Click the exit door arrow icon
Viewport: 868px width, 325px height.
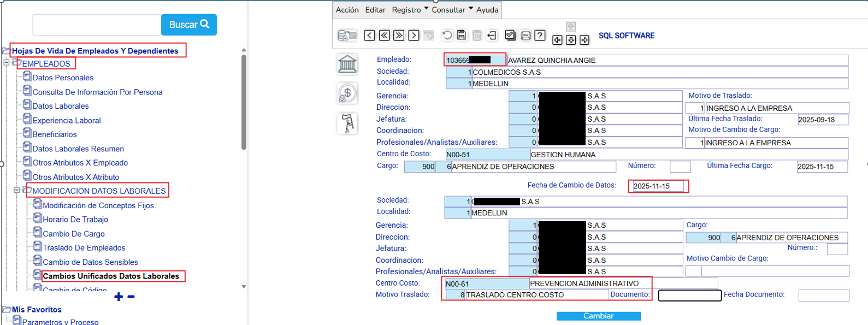(492, 36)
